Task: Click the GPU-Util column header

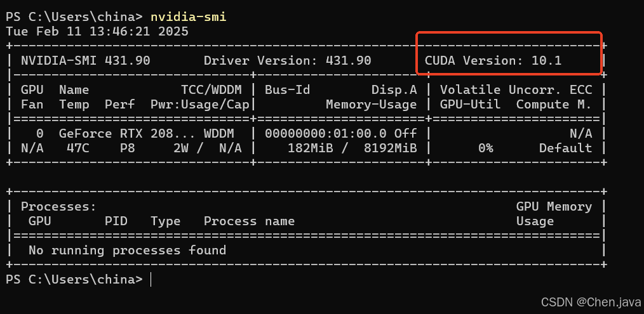Action: 470,105
